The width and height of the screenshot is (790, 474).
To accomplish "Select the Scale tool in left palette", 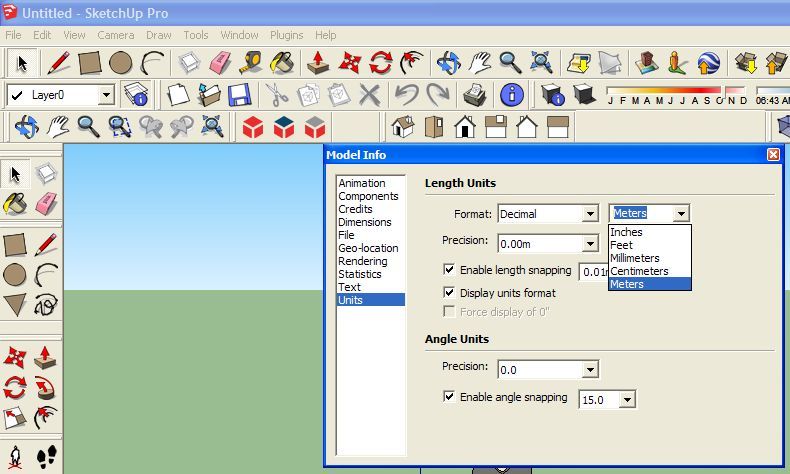I will coord(15,418).
